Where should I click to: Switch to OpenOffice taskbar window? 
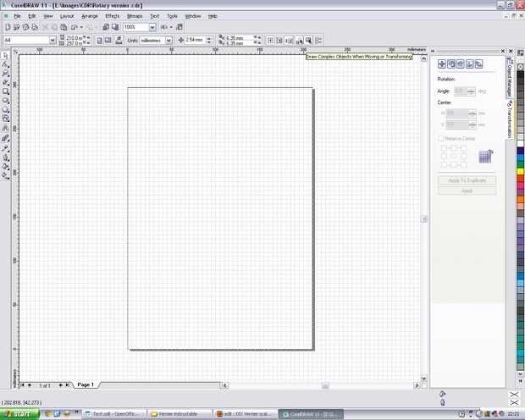(x=113, y=414)
